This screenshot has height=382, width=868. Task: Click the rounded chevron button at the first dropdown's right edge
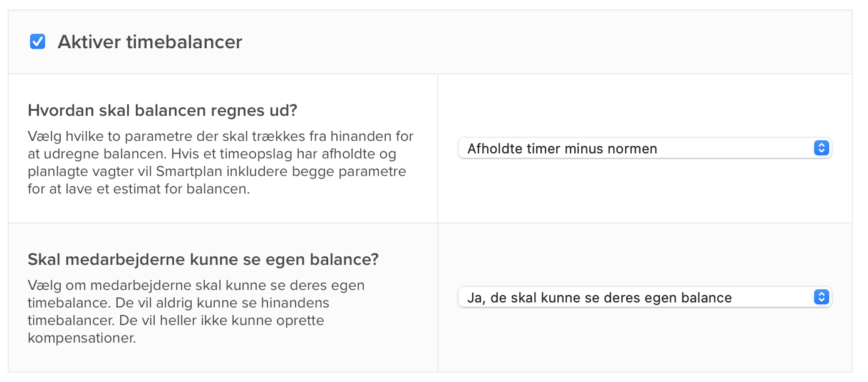pos(821,148)
